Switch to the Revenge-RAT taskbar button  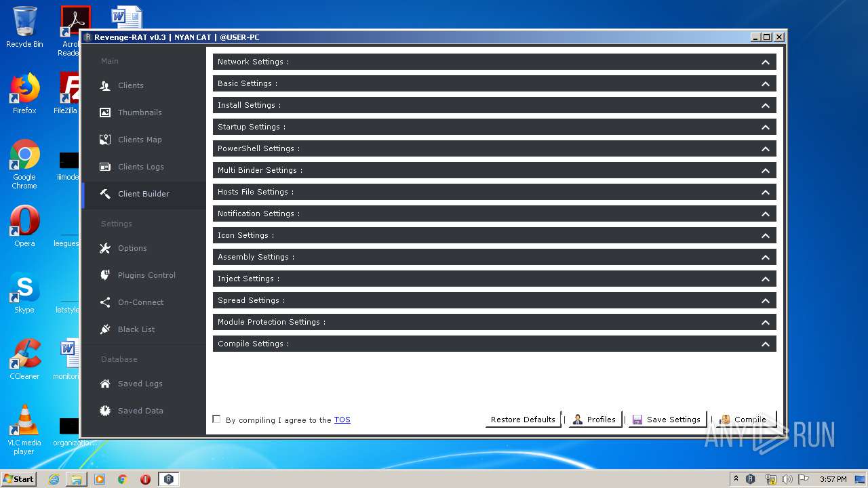click(168, 479)
